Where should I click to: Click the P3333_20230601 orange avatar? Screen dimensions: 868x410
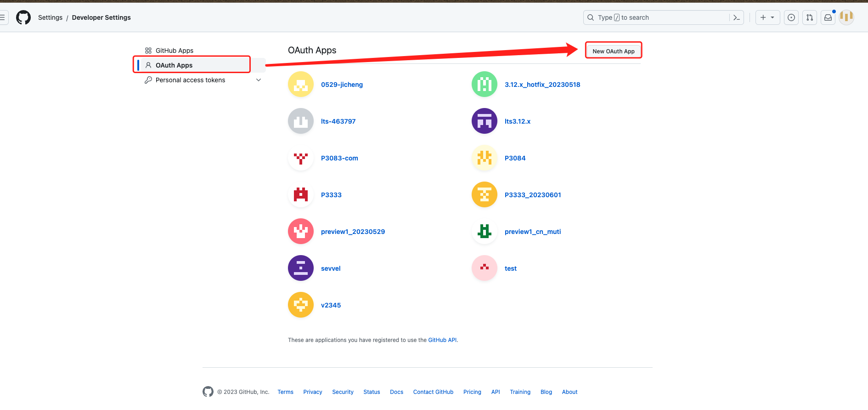tap(485, 194)
